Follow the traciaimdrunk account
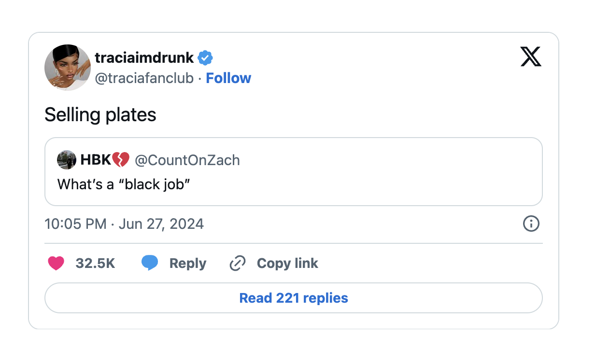The image size is (596, 364). [228, 78]
